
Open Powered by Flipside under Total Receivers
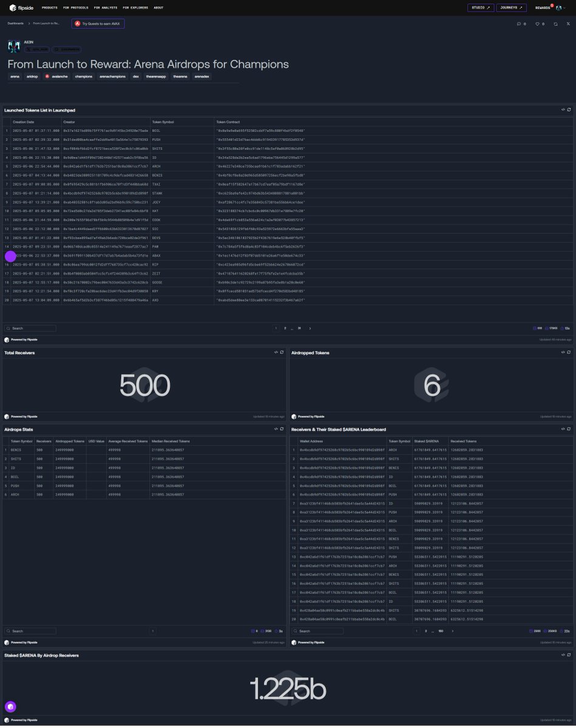tap(21, 417)
